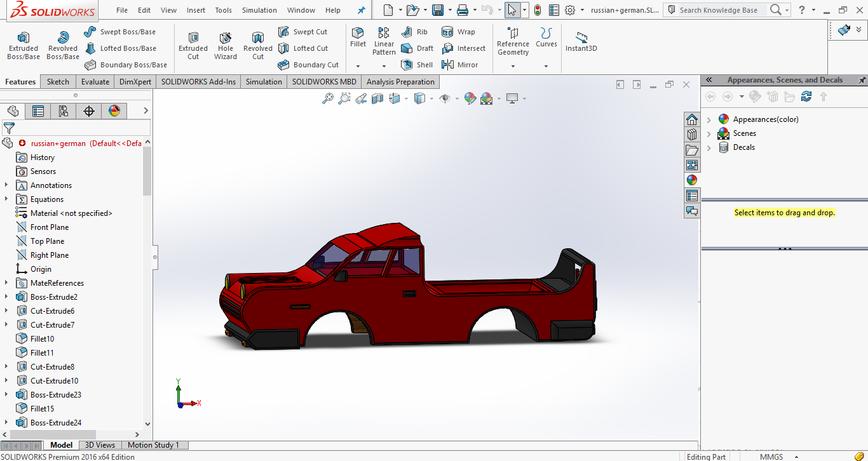Open the Simulation menu
This screenshot has height=461, width=868.
(259, 10)
